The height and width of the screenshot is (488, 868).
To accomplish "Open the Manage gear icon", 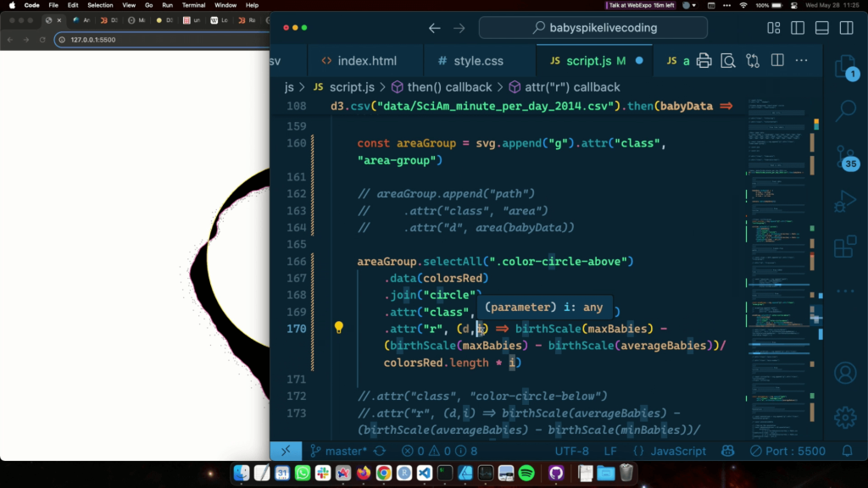I will click(x=844, y=417).
